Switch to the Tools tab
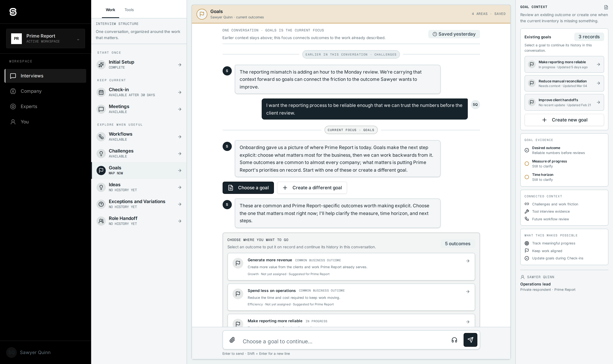Image resolution: width=613 pixels, height=364 pixels. pyautogui.click(x=129, y=10)
